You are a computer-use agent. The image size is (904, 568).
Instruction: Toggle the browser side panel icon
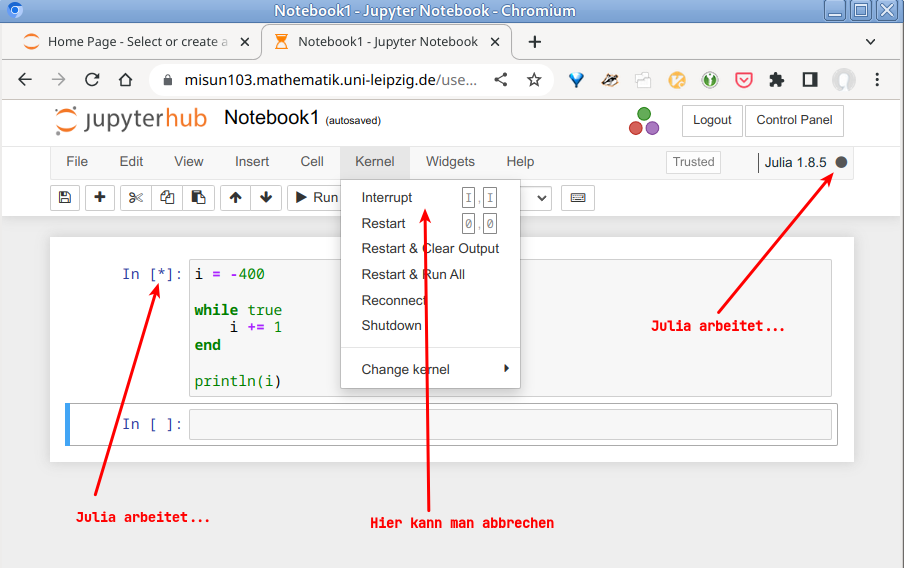(x=810, y=80)
